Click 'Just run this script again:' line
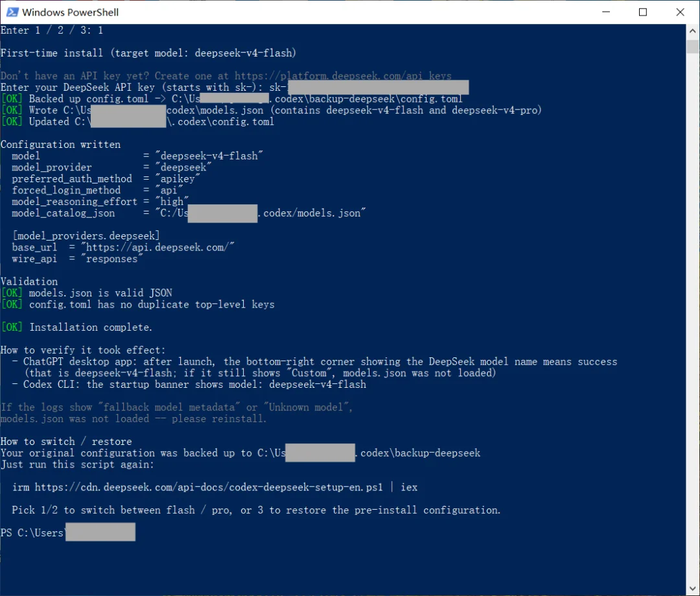This screenshot has width=700, height=596. [77, 464]
